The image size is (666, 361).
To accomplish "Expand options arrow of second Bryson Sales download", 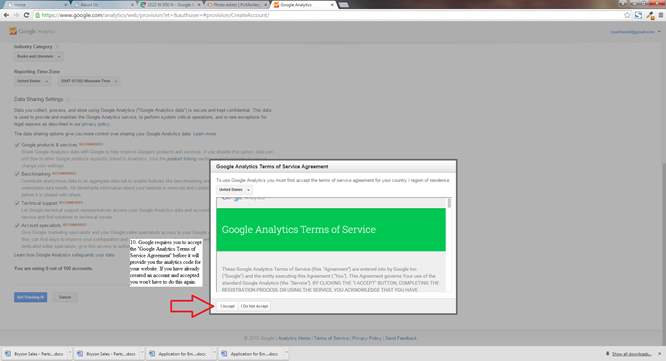I will [x=142, y=353].
